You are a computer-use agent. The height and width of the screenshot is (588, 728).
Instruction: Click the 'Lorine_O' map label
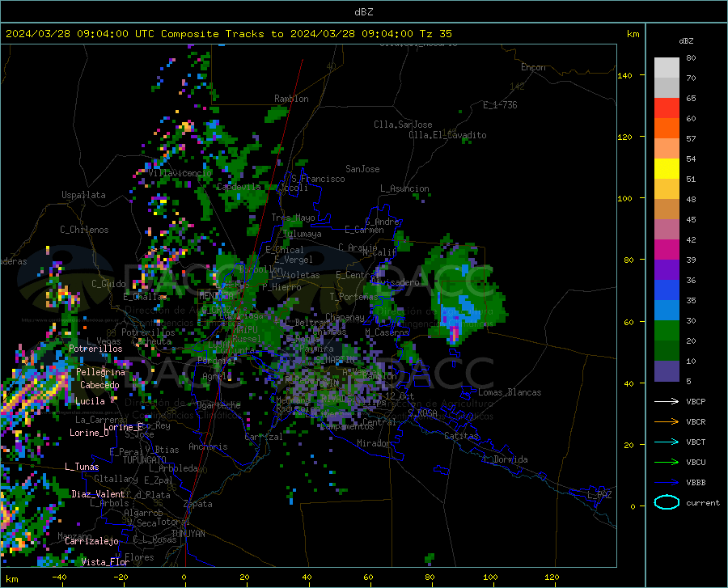(89, 433)
